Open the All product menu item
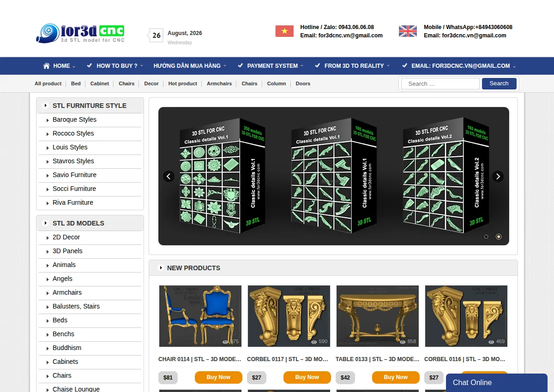Screen dimensions: 554x392 [x=48, y=83]
